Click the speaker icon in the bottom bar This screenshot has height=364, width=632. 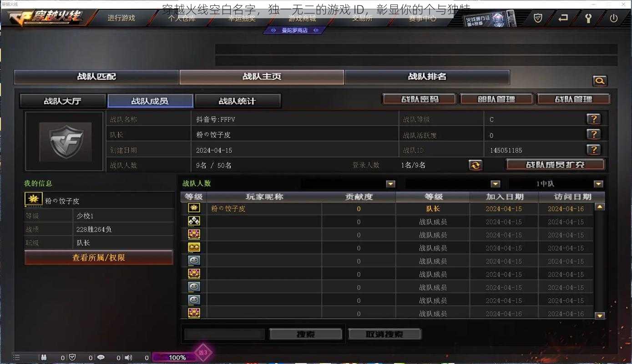tap(128, 358)
